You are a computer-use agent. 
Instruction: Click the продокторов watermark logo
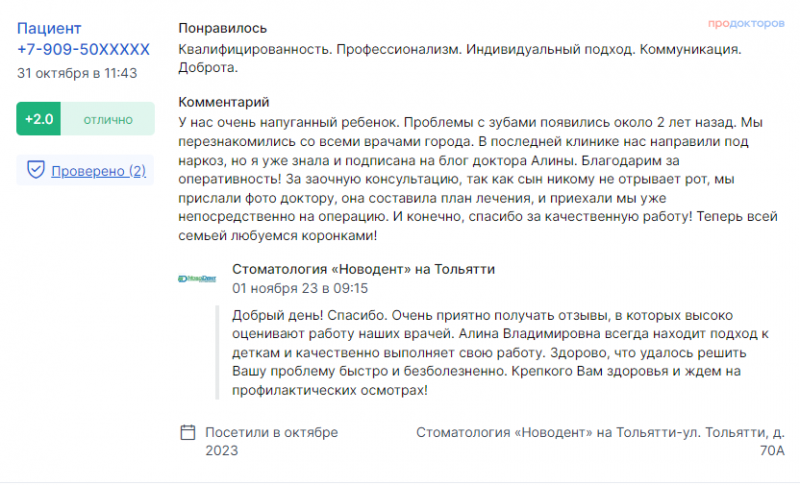point(746,23)
